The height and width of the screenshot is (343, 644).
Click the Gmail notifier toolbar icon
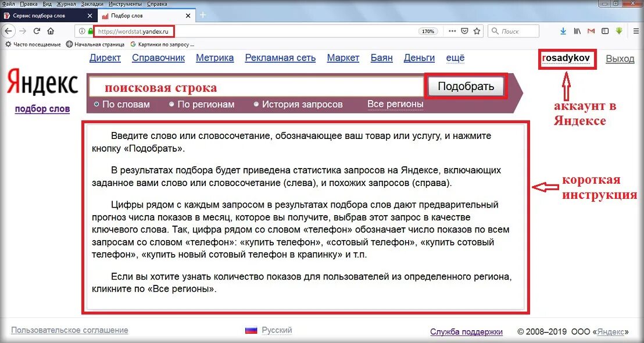[591, 31]
